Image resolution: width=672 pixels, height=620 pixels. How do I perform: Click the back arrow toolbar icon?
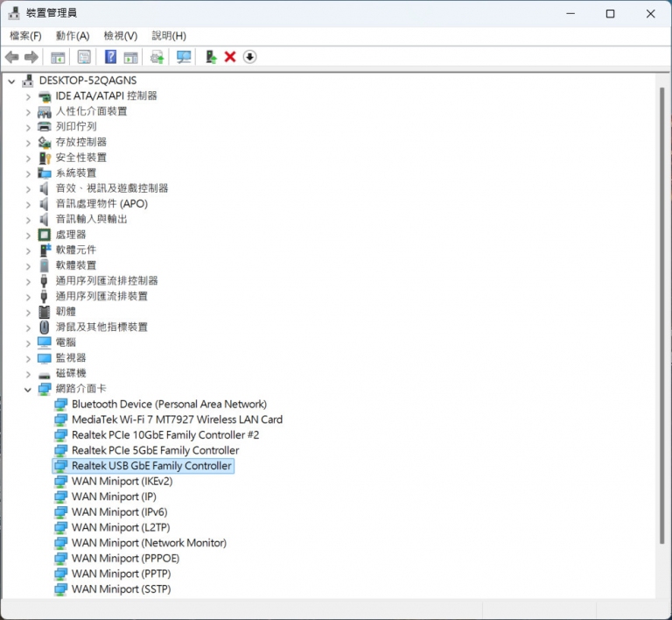click(12, 57)
